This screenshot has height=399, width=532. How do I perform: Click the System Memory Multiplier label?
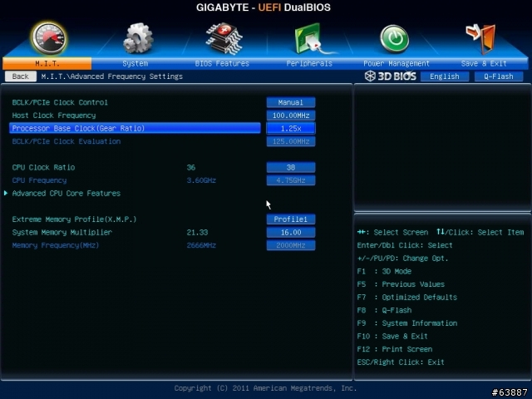point(62,233)
